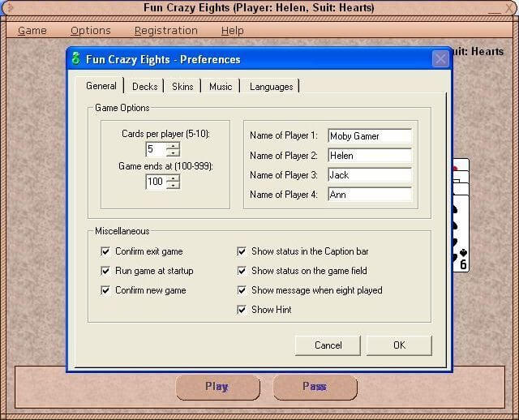Image resolution: width=519 pixels, height=420 pixels.
Task: Uncheck the Show Hint option
Action: 242,310
